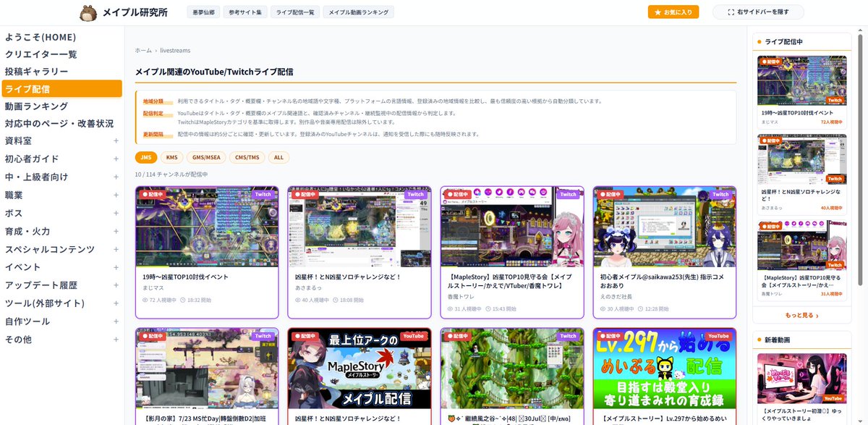Expand the ボス sidebar section
Viewport: 868px width, 425px height.
[116, 213]
